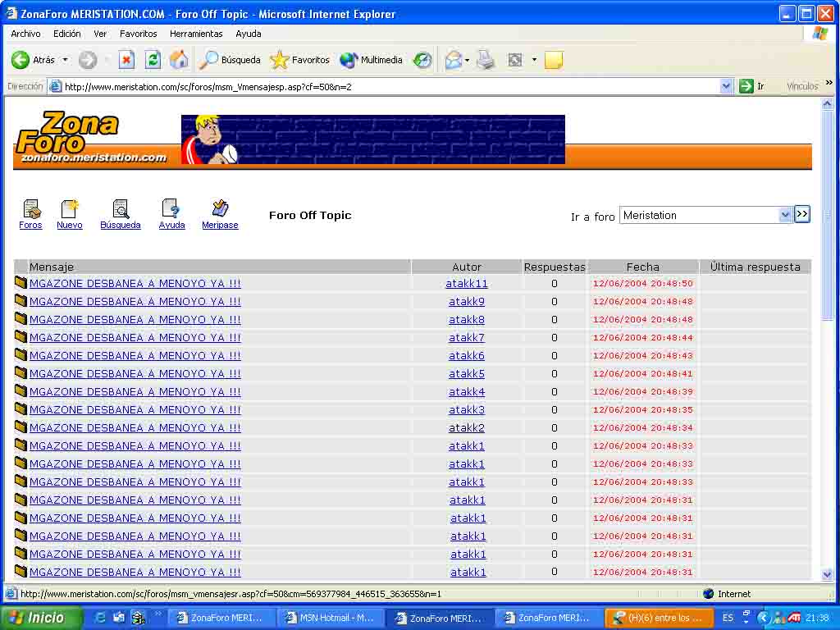
Task: Click the >> button beside the forum selector
Action: pyautogui.click(x=802, y=214)
